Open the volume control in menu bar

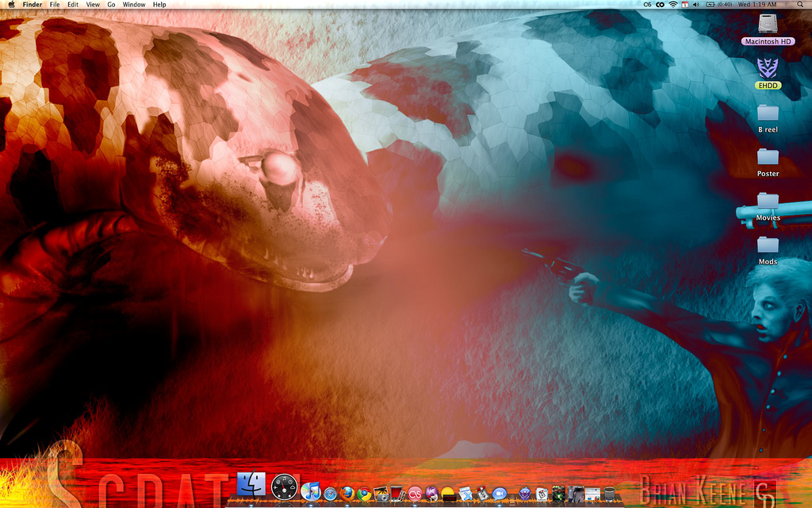pyautogui.click(x=695, y=4)
